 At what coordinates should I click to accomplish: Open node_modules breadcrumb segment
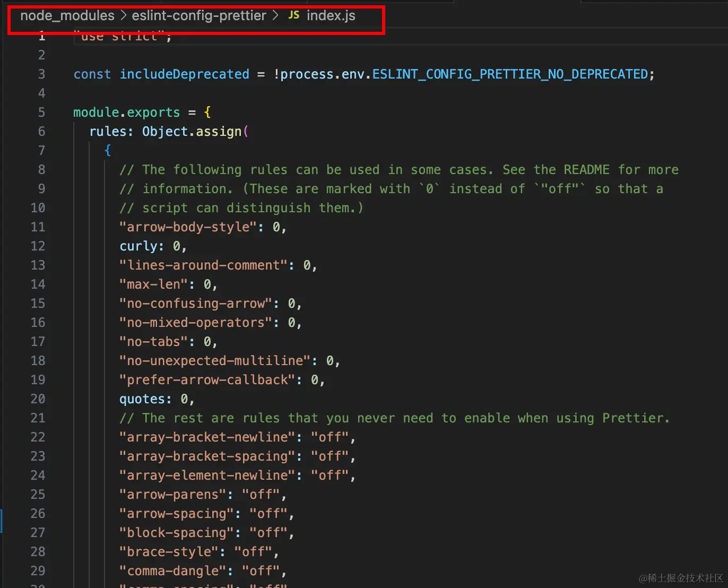(x=67, y=15)
